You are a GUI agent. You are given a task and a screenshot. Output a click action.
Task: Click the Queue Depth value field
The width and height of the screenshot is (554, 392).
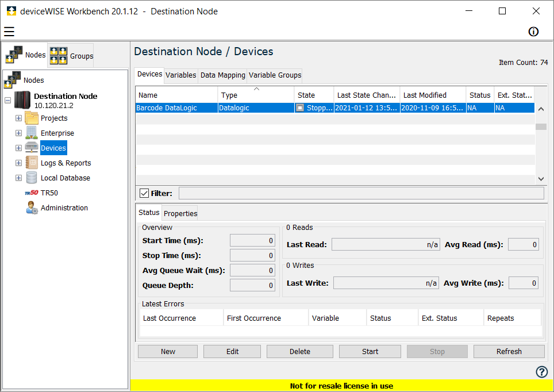click(252, 285)
